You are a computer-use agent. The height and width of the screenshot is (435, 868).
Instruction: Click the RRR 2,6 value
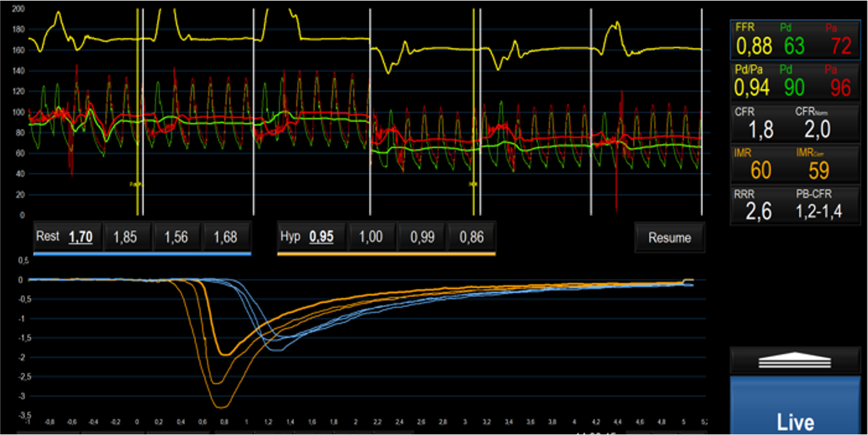758,212
